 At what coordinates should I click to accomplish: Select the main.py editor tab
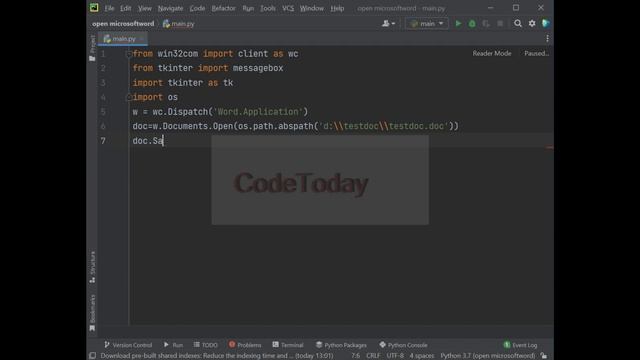click(x=124, y=39)
